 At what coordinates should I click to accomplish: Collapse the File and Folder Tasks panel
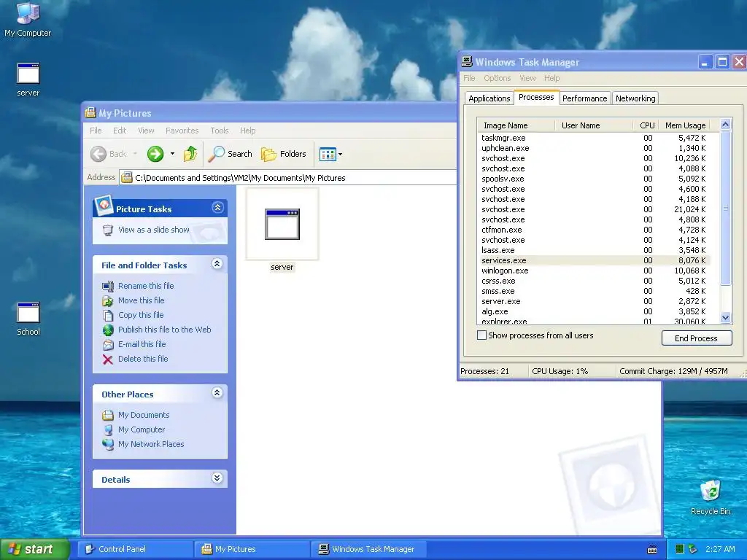point(217,264)
